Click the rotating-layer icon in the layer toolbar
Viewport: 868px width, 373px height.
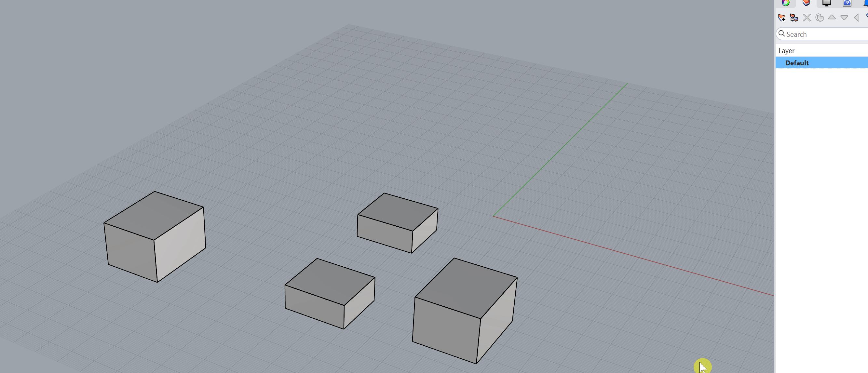(x=820, y=18)
